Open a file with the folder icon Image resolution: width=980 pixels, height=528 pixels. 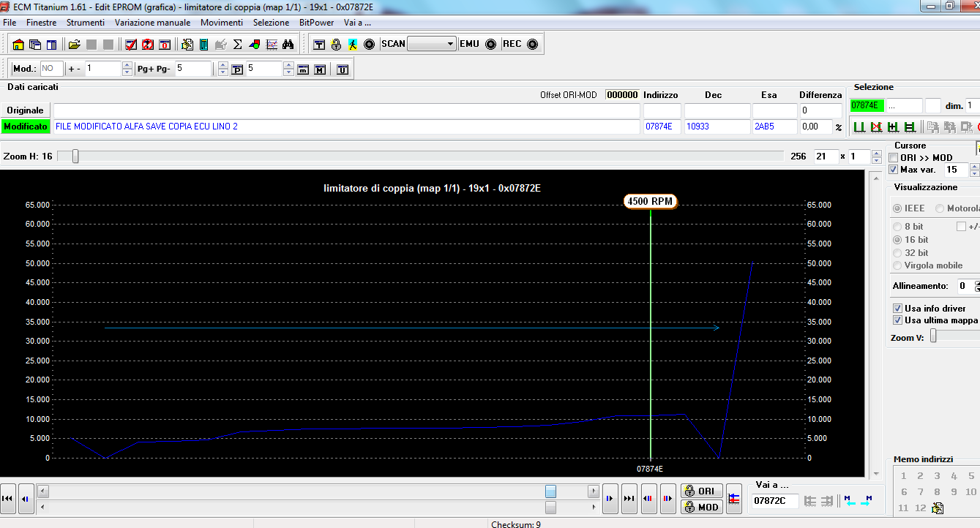pos(75,45)
